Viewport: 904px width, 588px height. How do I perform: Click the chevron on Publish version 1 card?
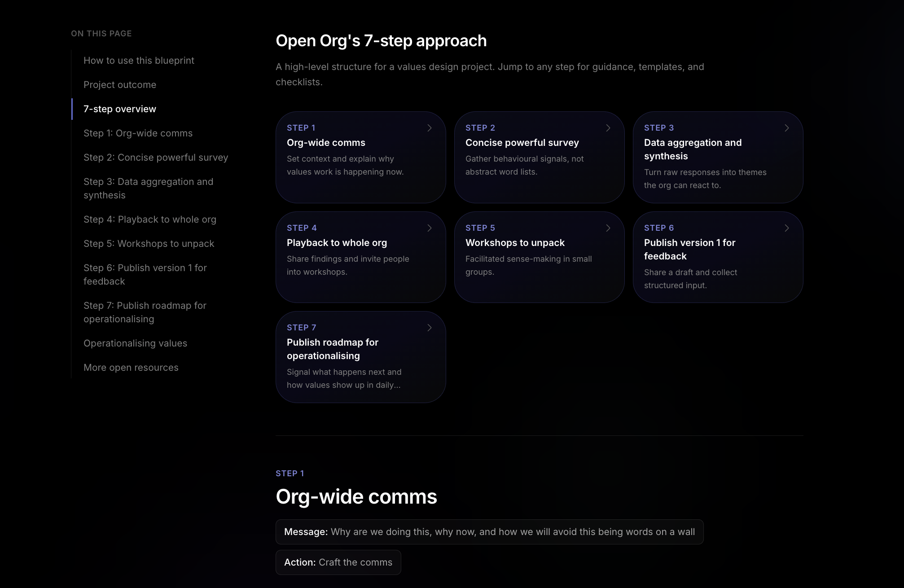point(787,228)
